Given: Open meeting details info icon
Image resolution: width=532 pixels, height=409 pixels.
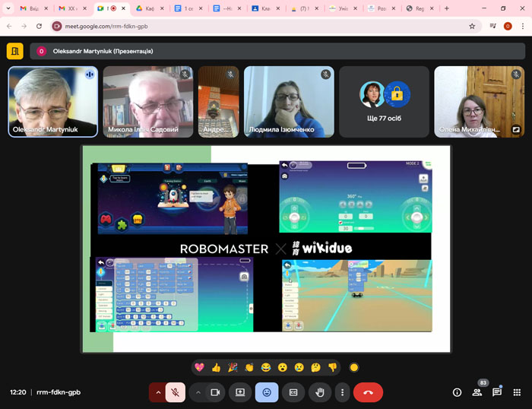Looking at the screenshot, I should [x=457, y=392].
